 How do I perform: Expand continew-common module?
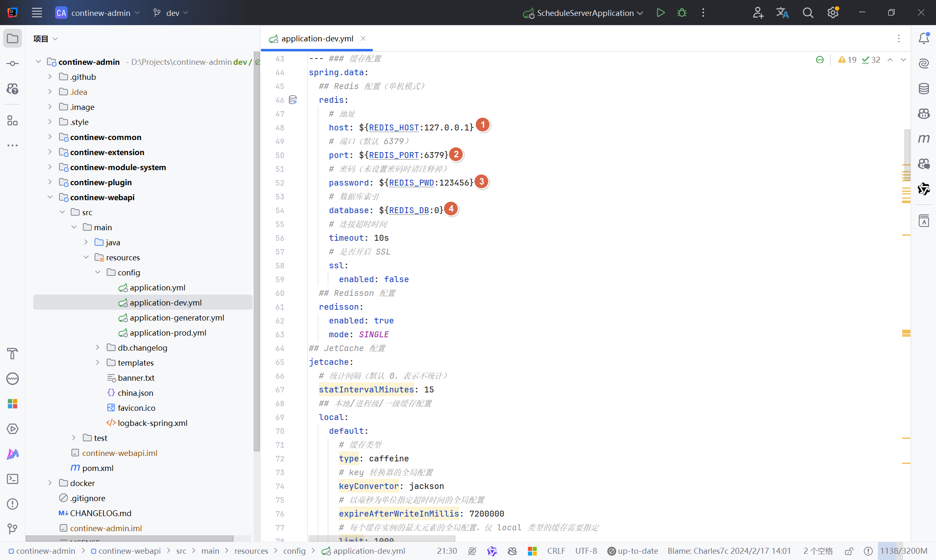(x=50, y=137)
